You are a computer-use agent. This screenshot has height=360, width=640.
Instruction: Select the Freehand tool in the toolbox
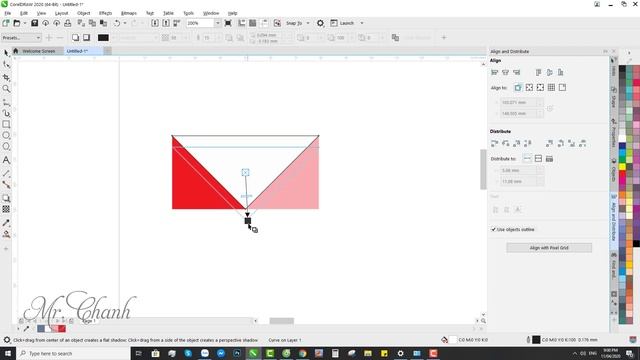(x=6, y=102)
